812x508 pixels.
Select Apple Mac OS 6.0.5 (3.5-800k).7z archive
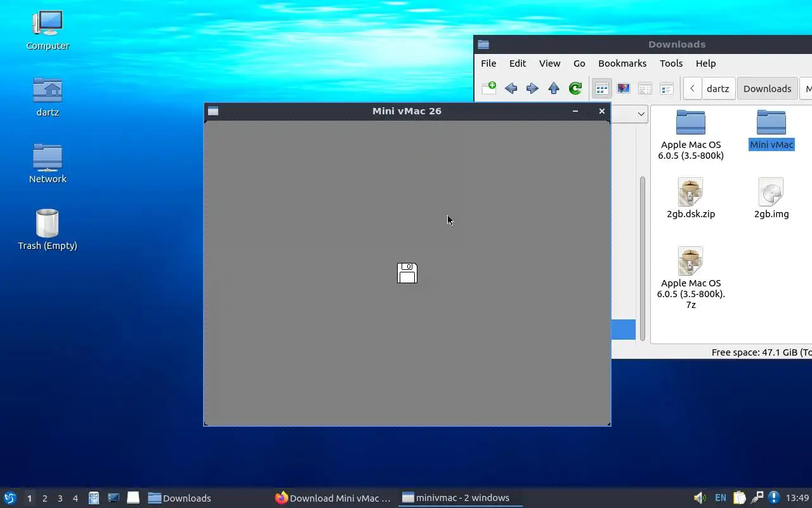pyautogui.click(x=691, y=278)
